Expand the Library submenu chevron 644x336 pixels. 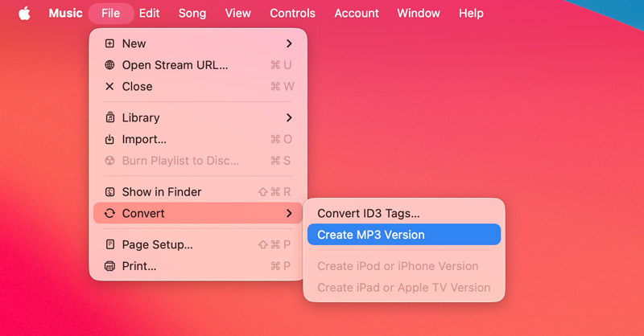[289, 117]
